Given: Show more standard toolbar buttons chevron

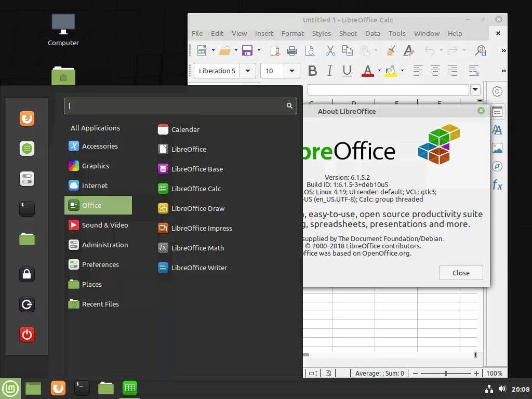Looking at the screenshot, I should 503,50.
